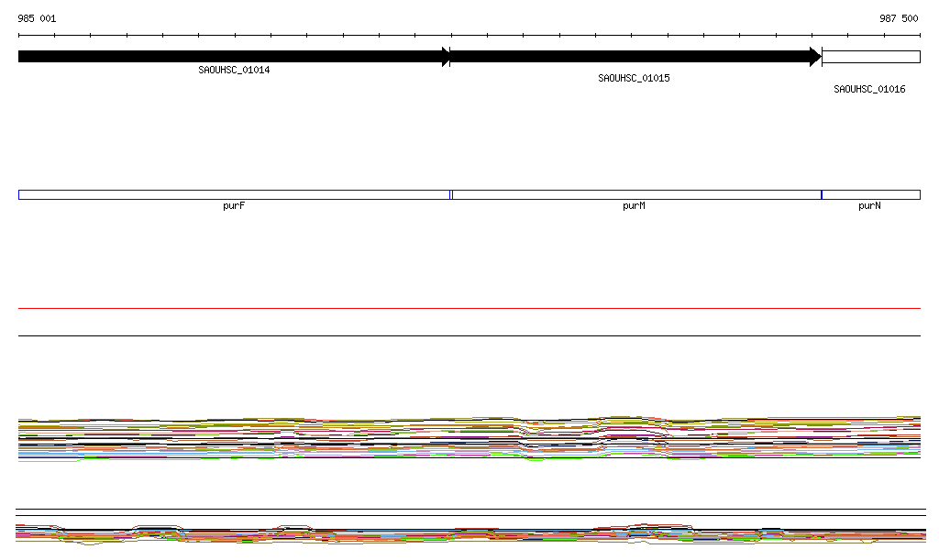Select the blue-outlined purF annotation box
This screenshot has height=560, width=939.
(x=234, y=194)
